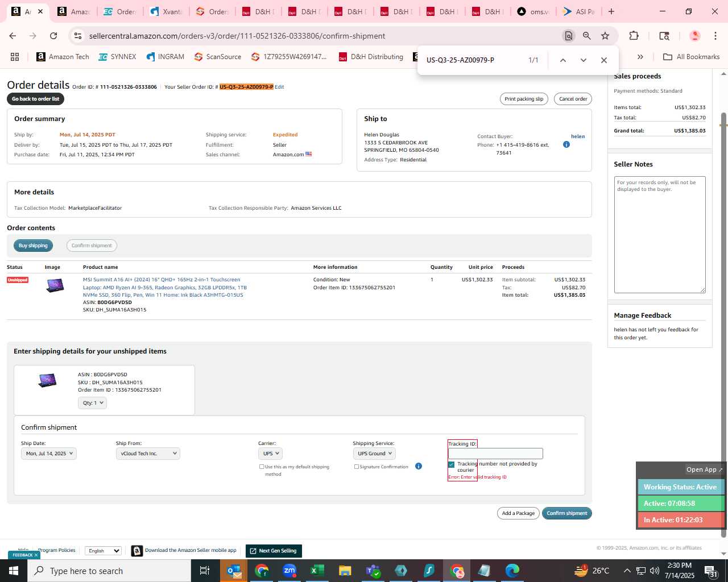Screen dimensions: 728x582
Task: Open App from the working status widget
Action: point(704,469)
